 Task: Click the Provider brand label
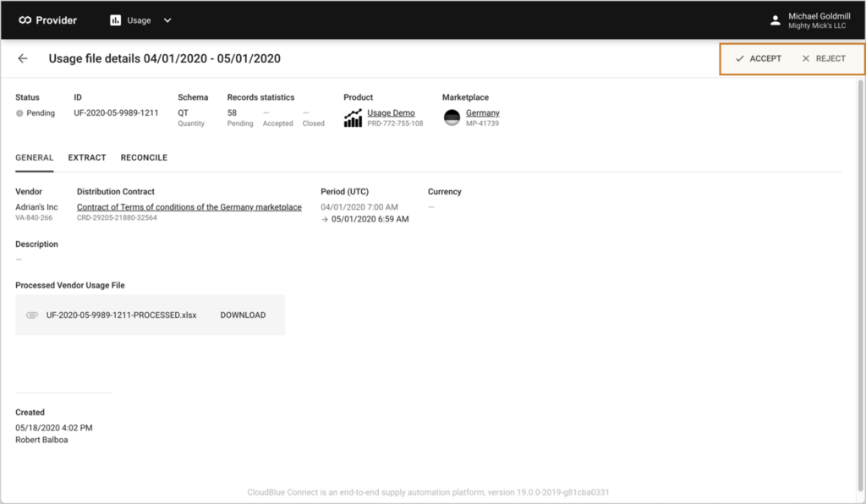(57, 20)
